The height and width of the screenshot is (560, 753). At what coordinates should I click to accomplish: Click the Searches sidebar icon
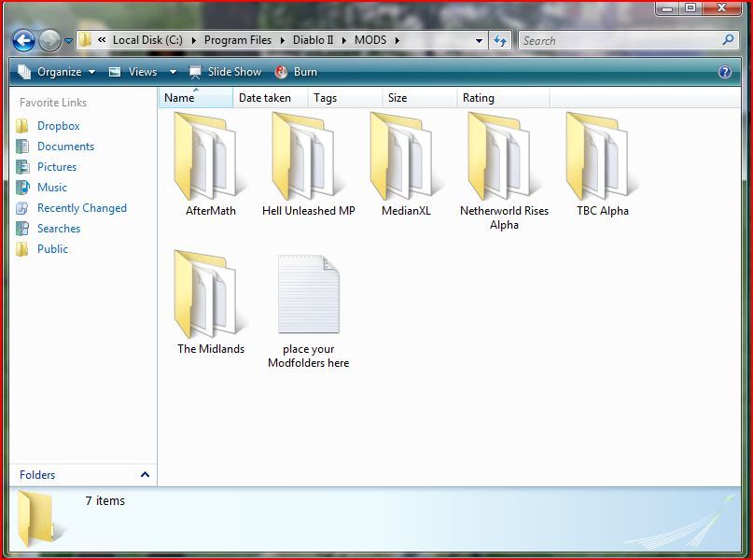tap(22, 229)
